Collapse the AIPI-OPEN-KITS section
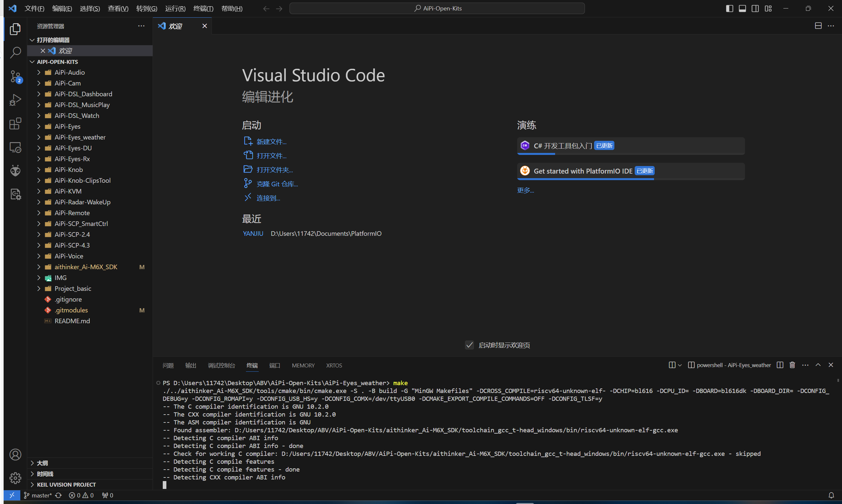The width and height of the screenshot is (842, 504). (x=90, y=62)
